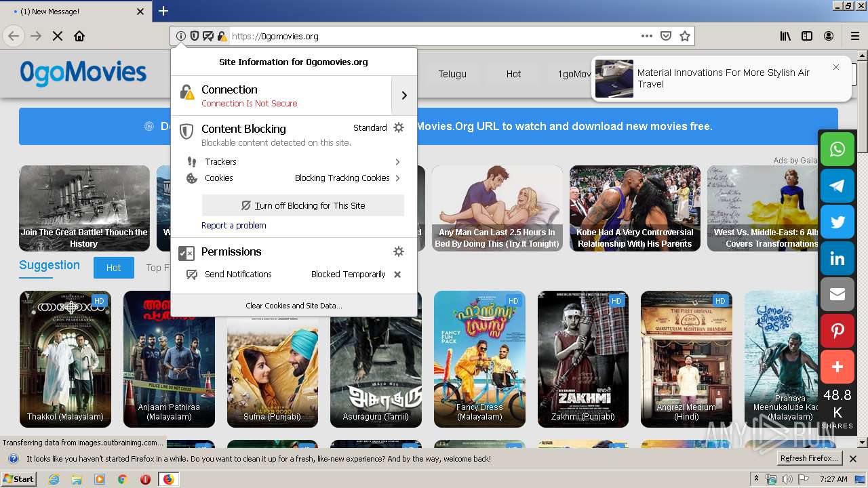Open Kobe Very Controversial Relationship ad

635,209
